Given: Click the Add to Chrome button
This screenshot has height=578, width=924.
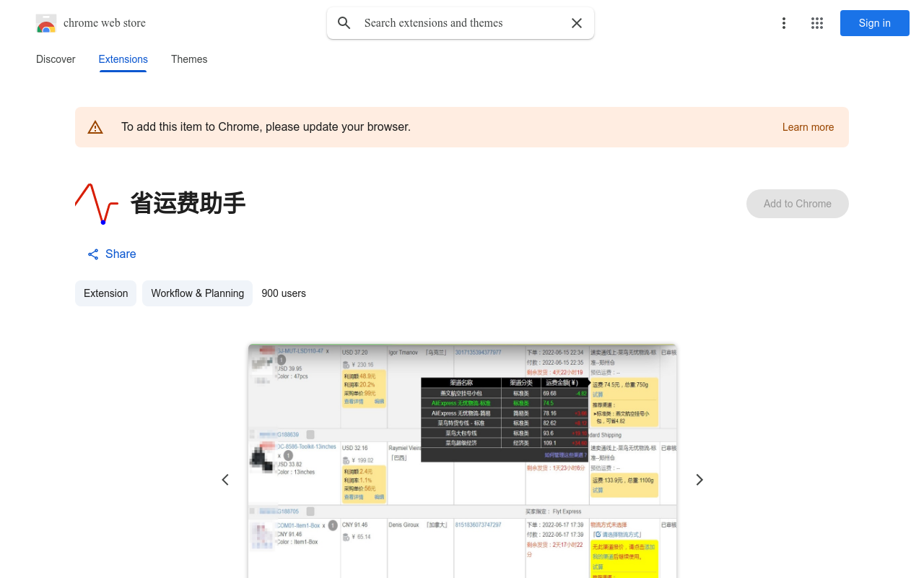Looking at the screenshot, I should click(x=797, y=204).
